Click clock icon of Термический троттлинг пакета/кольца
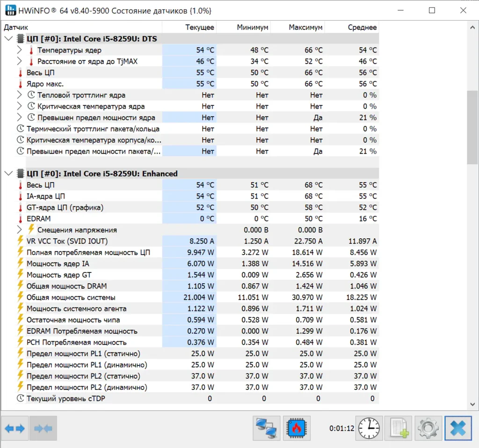The height and width of the screenshot is (448, 479). tap(20, 129)
